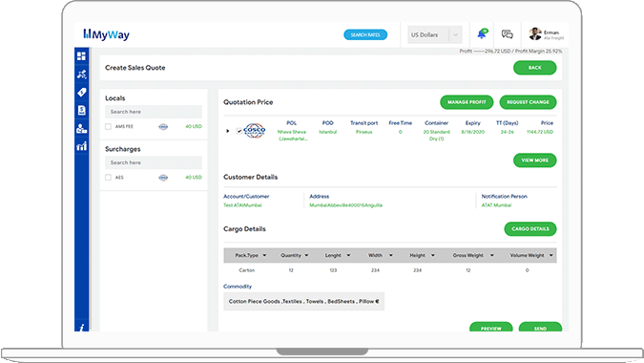Click the Preview button

click(490, 328)
